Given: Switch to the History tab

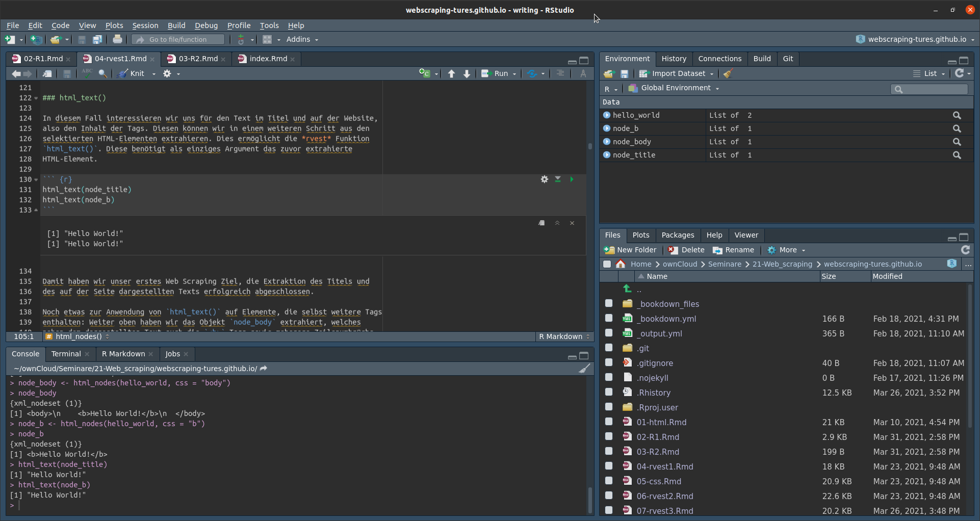Looking at the screenshot, I should 674,59.
